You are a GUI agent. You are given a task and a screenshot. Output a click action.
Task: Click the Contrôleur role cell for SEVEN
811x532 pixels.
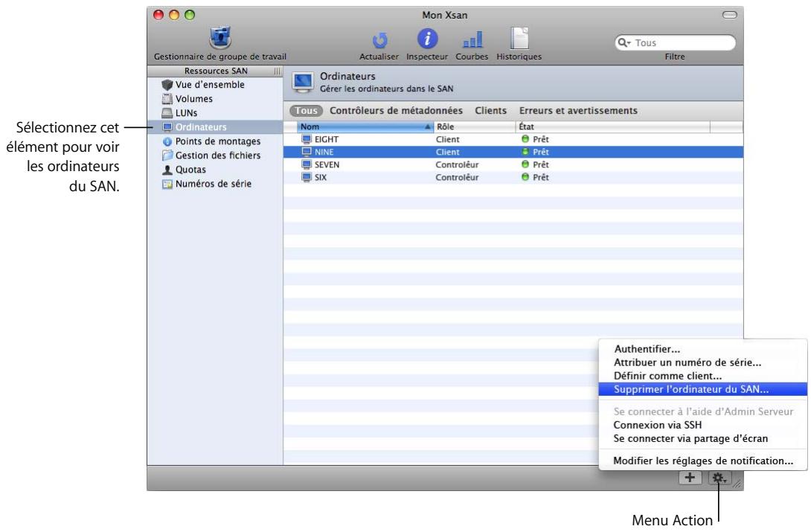coord(458,164)
